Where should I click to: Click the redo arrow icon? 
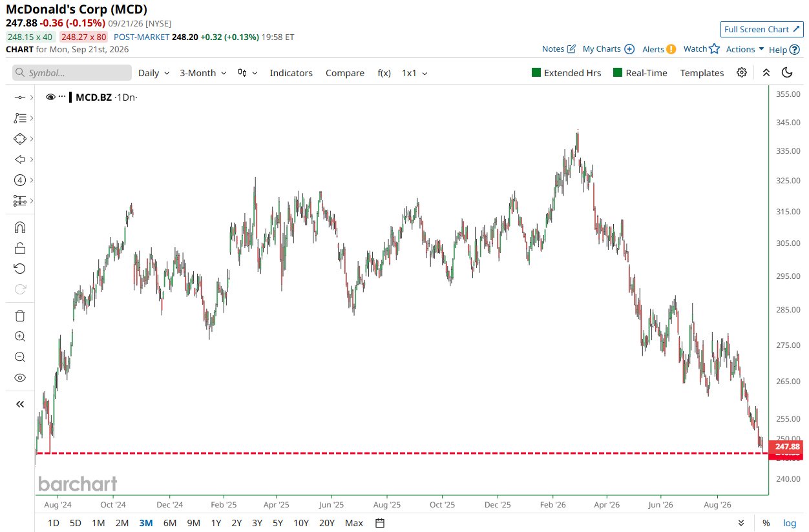(x=19, y=289)
